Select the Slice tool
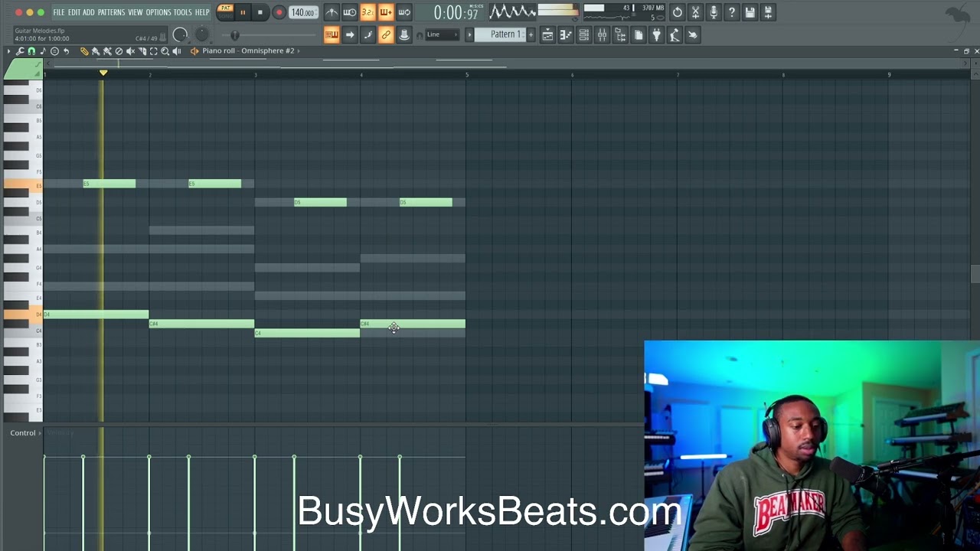The height and width of the screenshot is (551, 980). pos(142,51)
